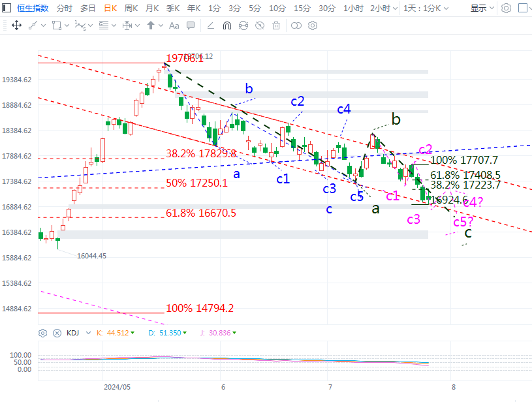Image resolution: width=532 pixels, height=402 pixels.
Task: Hide all drawings with eye-slash icon
Action: (260, 25)
